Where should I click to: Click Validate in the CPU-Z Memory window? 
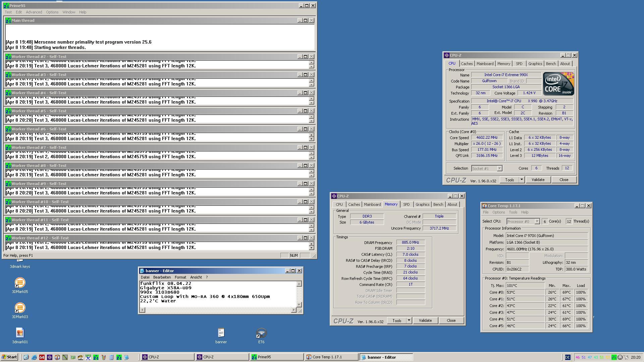tap(425, 320)
